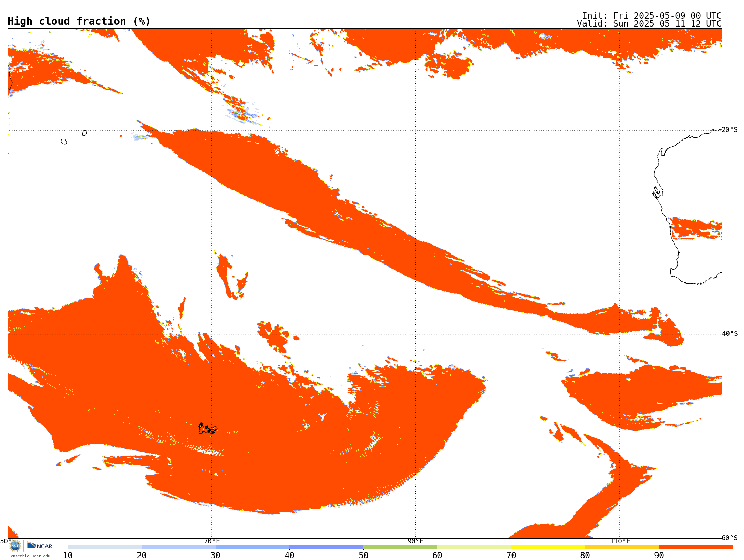Click the colorbar tick label 20
Viewport: 744px width, 560px height.
[x=142, y=555]
